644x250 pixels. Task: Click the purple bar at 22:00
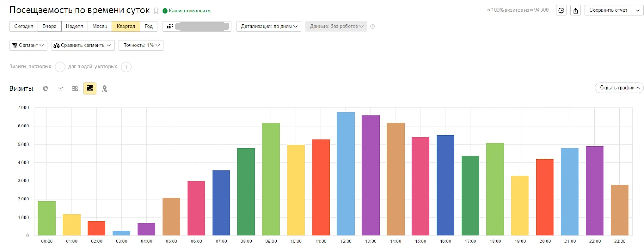595,191
